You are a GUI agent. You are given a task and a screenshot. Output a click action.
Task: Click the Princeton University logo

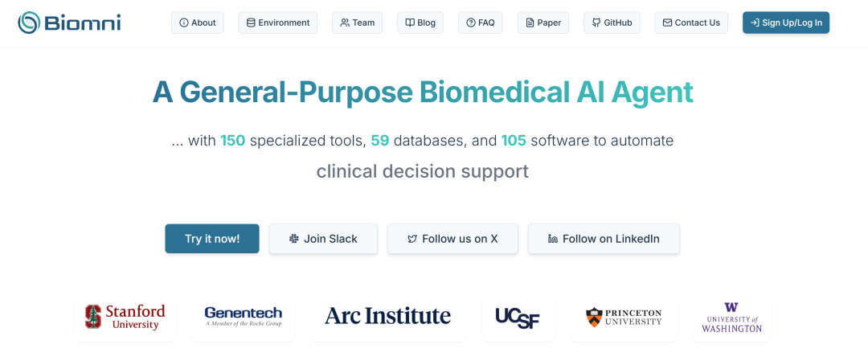(x=624, y=317)
